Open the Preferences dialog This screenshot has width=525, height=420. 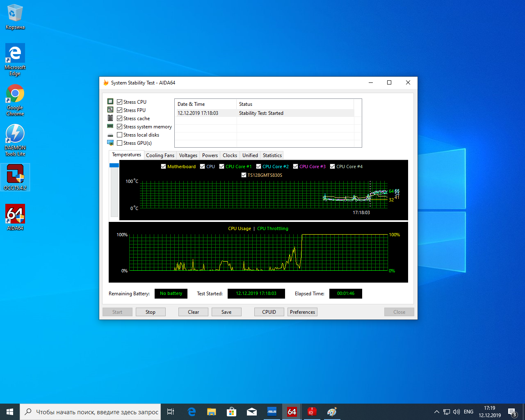(303, 312)
